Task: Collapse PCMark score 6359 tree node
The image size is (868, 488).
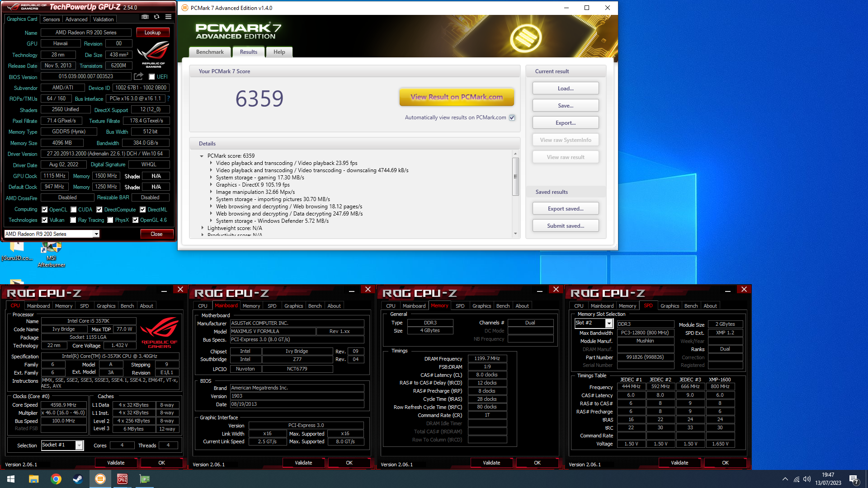Action: pos(202,156)
